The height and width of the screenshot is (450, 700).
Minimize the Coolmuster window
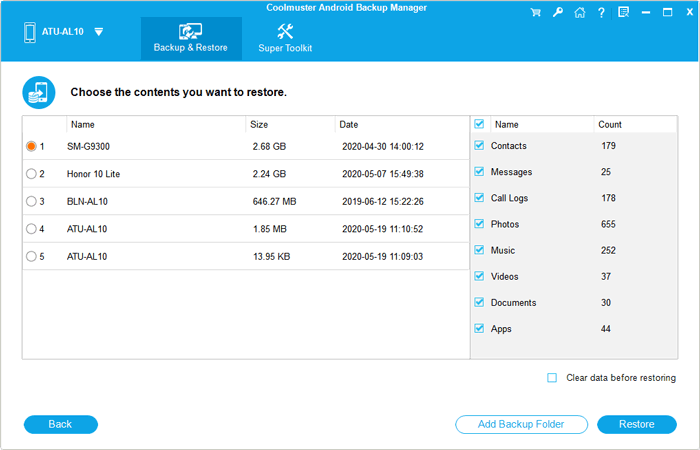646,12
